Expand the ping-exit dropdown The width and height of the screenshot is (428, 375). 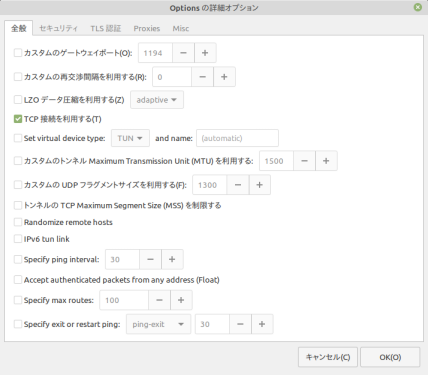(158, 324)
